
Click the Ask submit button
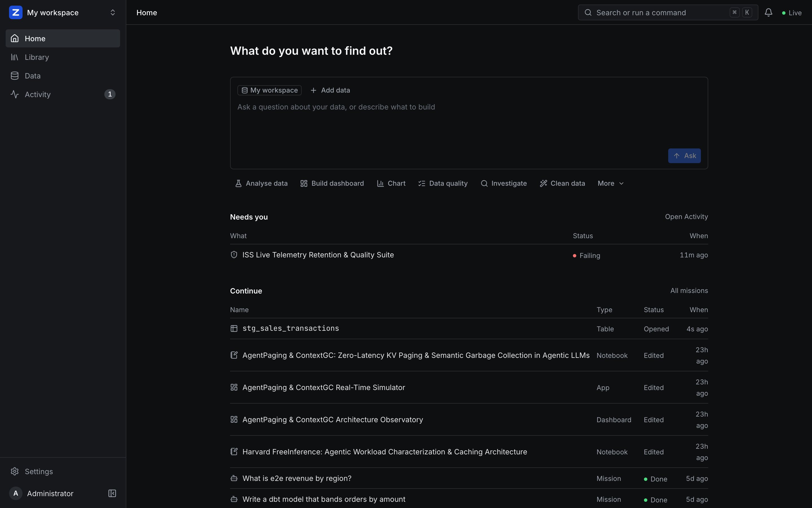[684, 156]
